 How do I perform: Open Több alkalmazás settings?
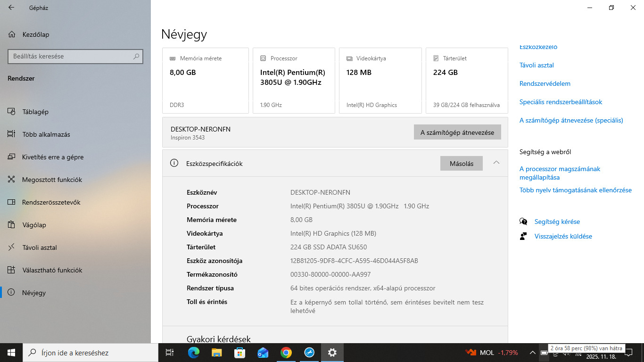coord(75,134)
